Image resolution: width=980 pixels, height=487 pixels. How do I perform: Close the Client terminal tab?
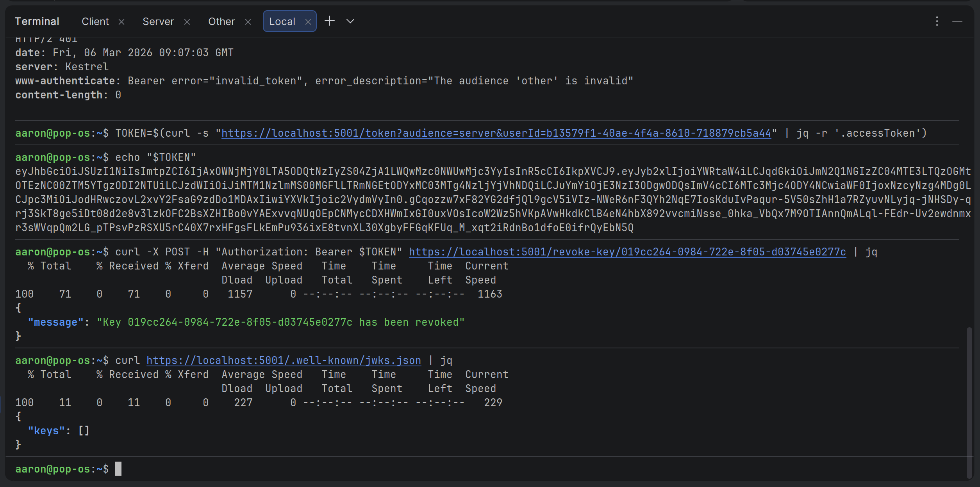(121, 22)
